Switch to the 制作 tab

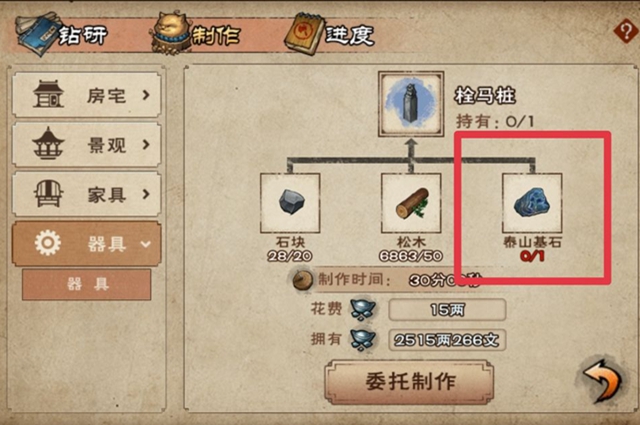pyautogui.click(x=197, y=34)
